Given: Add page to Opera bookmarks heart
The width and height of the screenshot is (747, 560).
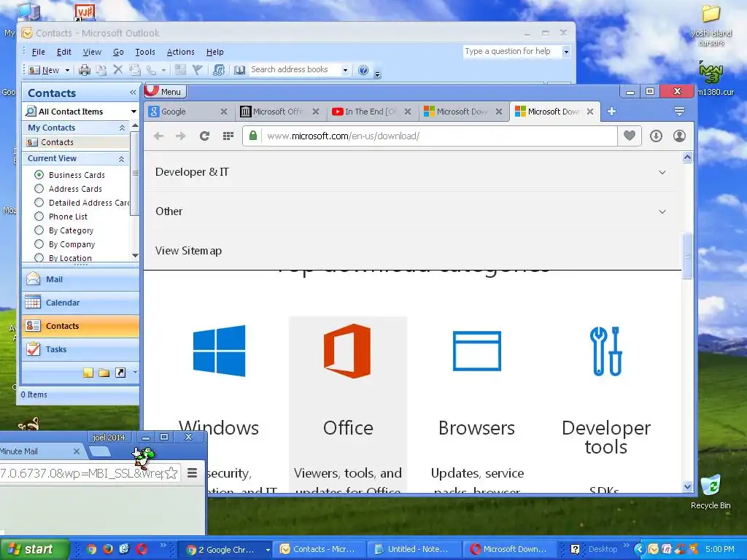Looking at the screenshot, I should click(x=630, y=136).
